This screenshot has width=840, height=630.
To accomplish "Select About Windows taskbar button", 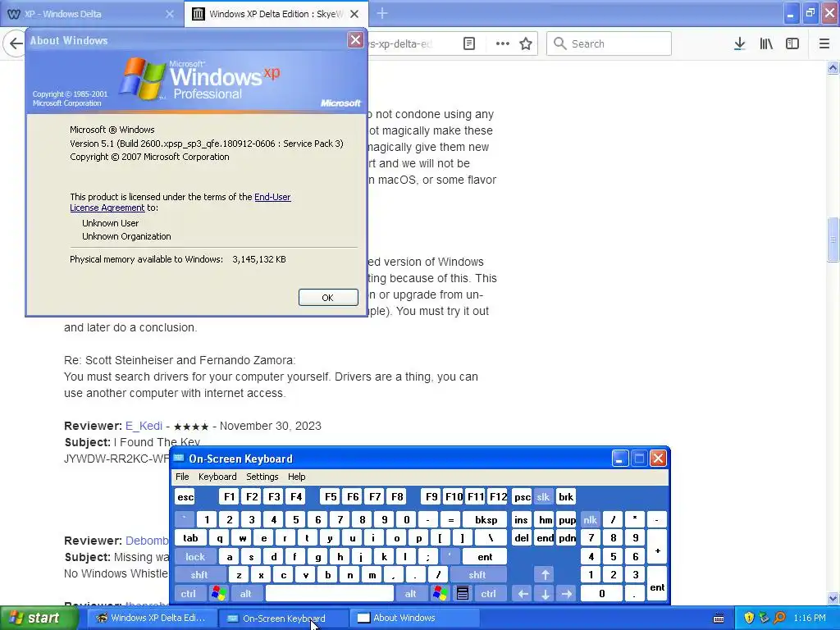I will [x=413, y=619].
